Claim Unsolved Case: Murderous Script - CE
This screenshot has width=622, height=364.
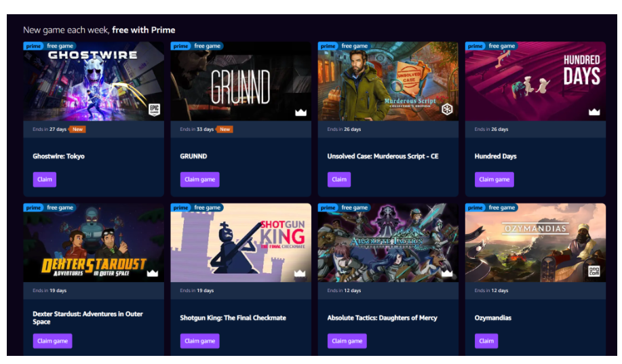coord(338,179)
